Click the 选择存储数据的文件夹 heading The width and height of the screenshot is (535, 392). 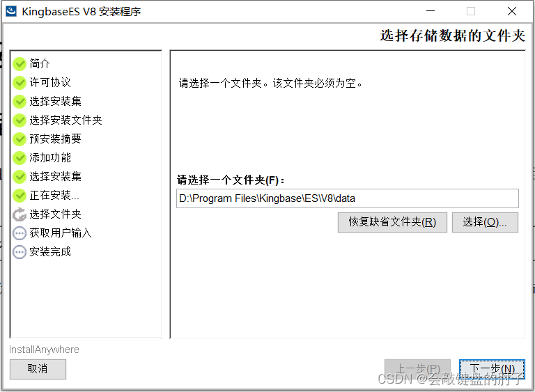(x=453, y=36)
